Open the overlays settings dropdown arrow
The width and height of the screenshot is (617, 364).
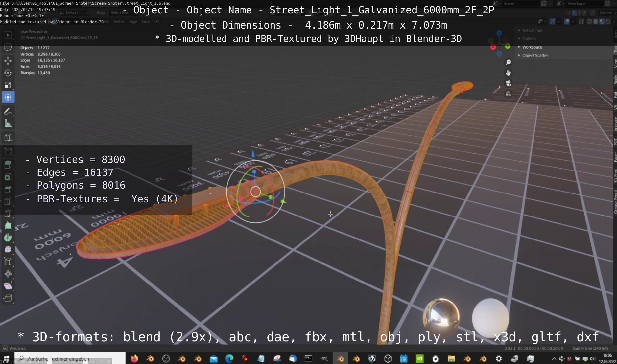click(x=573, y=22)
